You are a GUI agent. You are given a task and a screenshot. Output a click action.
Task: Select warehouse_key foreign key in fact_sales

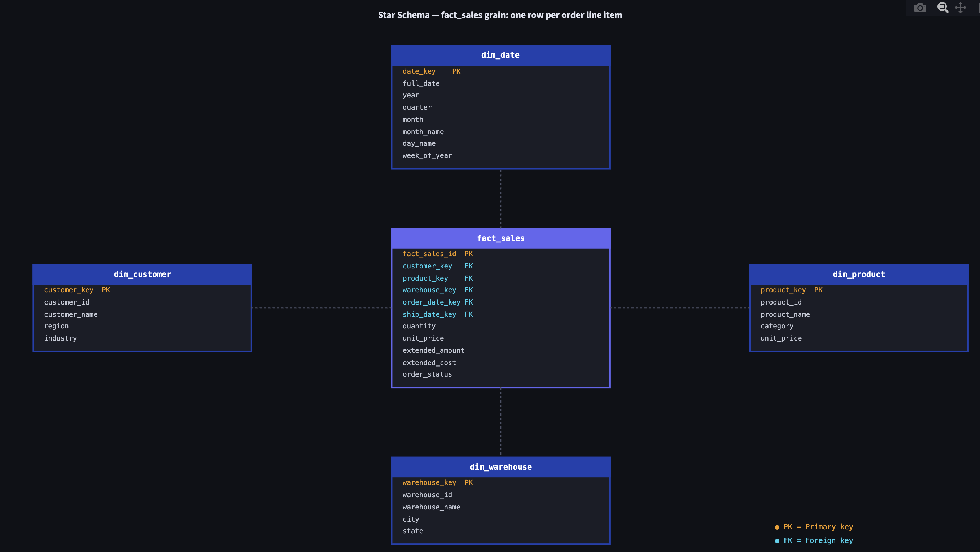pos(429,290)
